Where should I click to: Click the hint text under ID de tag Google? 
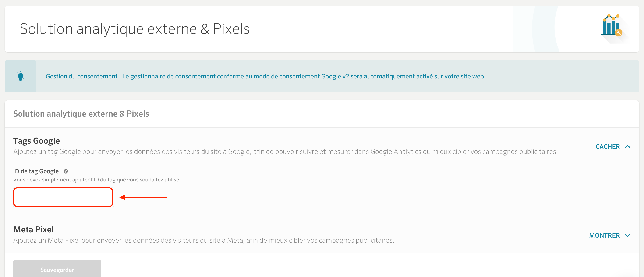point(98,180)
